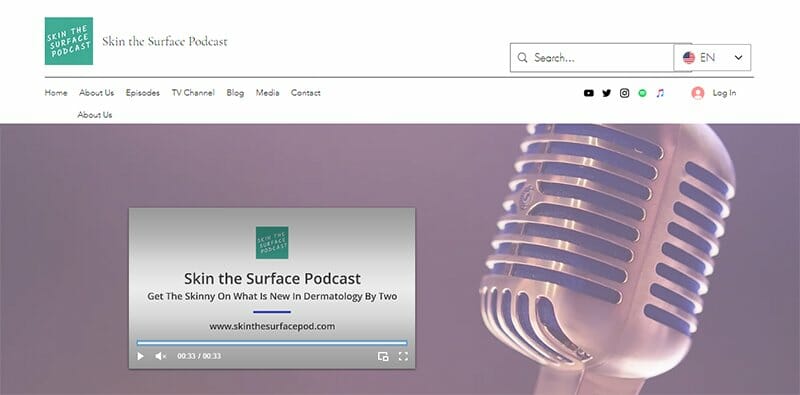Click the Skin the Surface Podcast site title

[165, 41]
